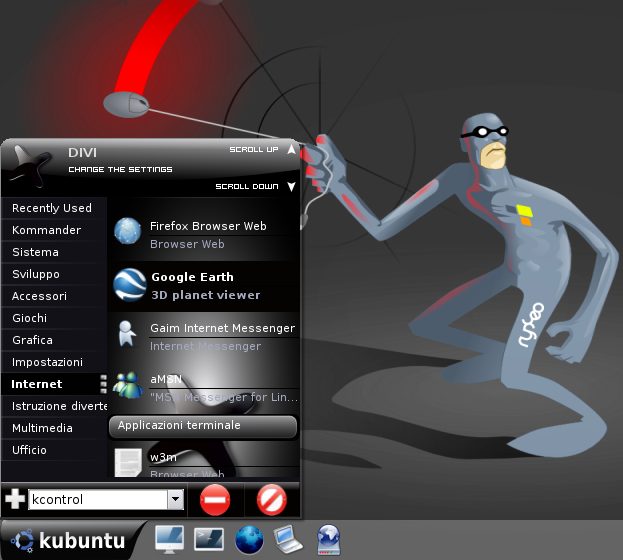Launch the terminal icon in taskbar
This screenshot has width=623, height=560.
click(209, 539)
